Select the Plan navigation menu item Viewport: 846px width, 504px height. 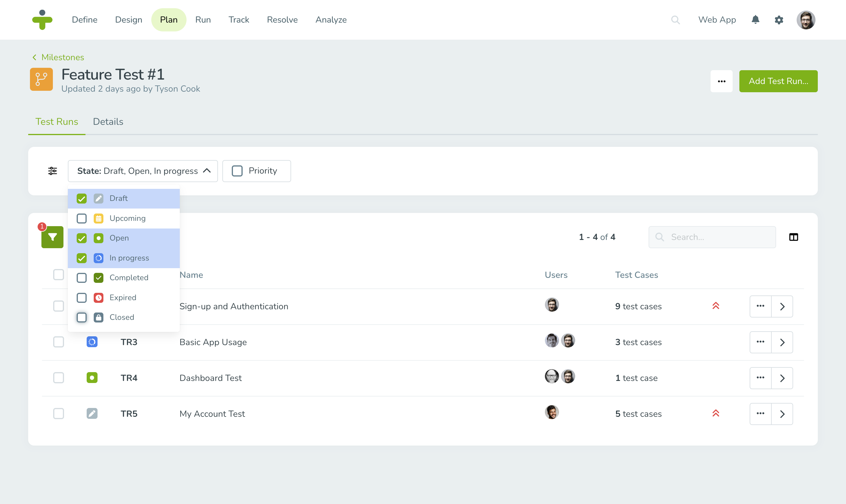tap(169, 20)
